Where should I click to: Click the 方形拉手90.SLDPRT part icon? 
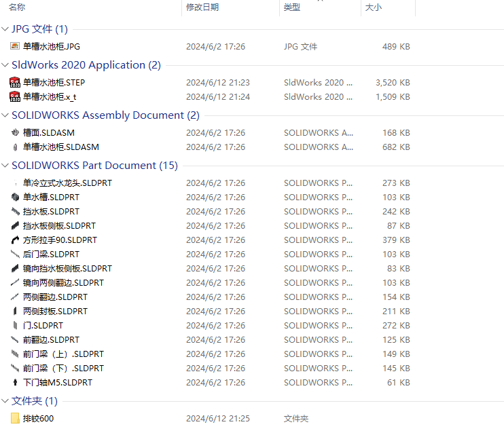[15, 240]
